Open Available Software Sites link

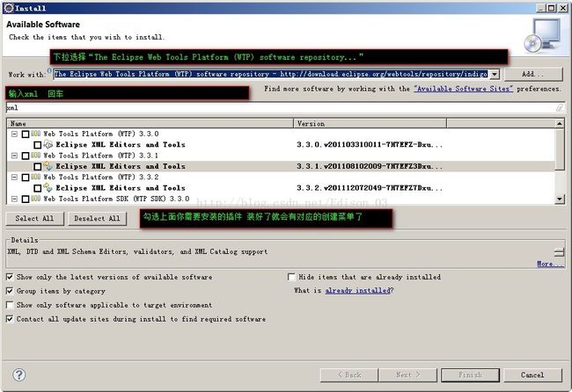463,89
